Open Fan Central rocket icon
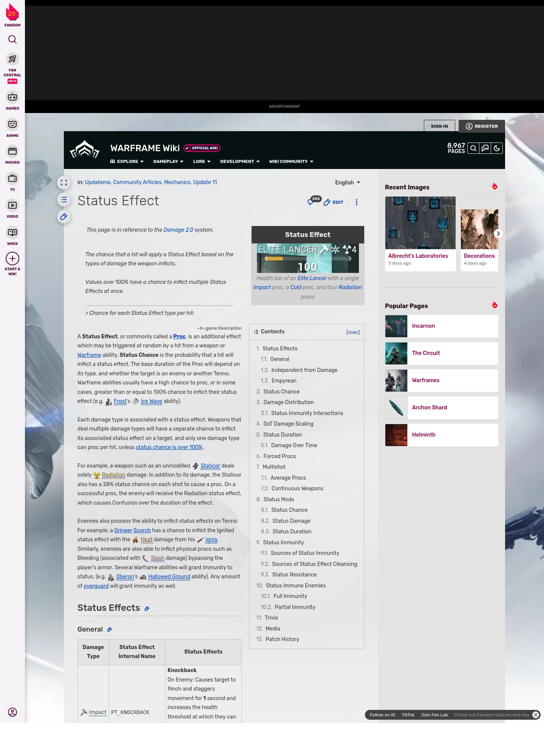The width and height of the screenshot is (544, 756). [x=12, y=59]
